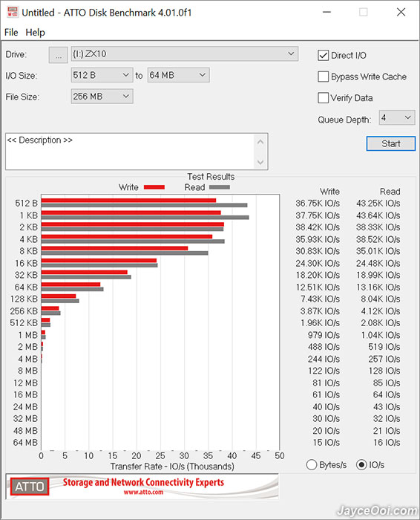Click the drive browse ellipsis button
Screen dimensions: 420x520
[59, 55]
